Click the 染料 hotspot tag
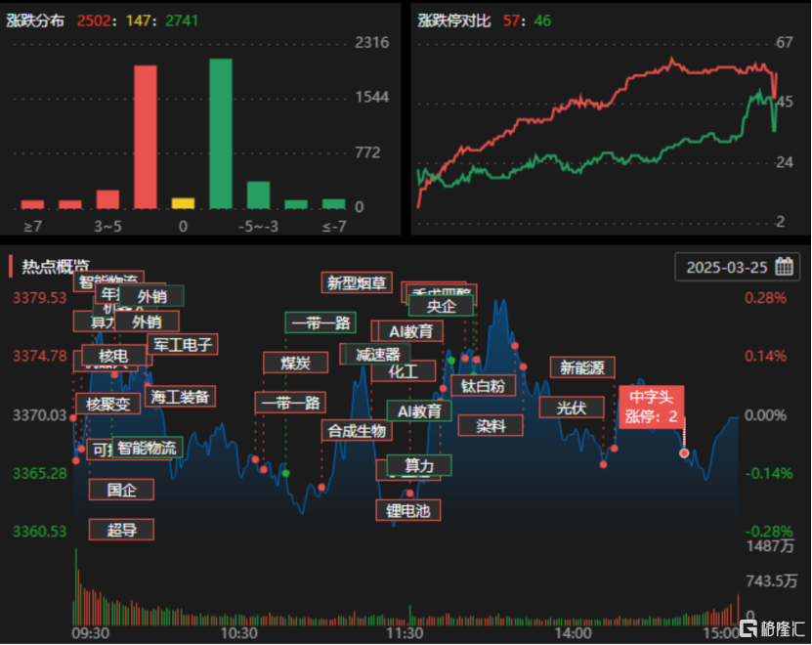Viewport: 812px width, 645px height. [x=491, y=425]
